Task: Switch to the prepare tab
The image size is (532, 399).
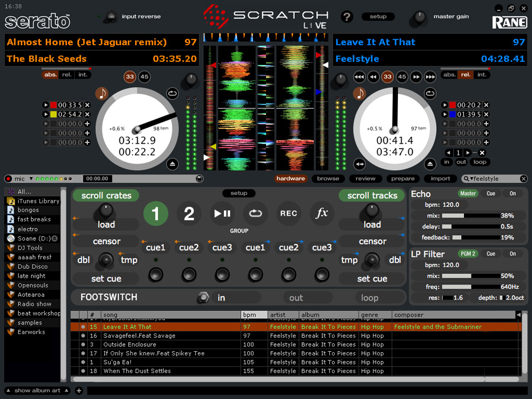Action: click(x=403, y=178)
